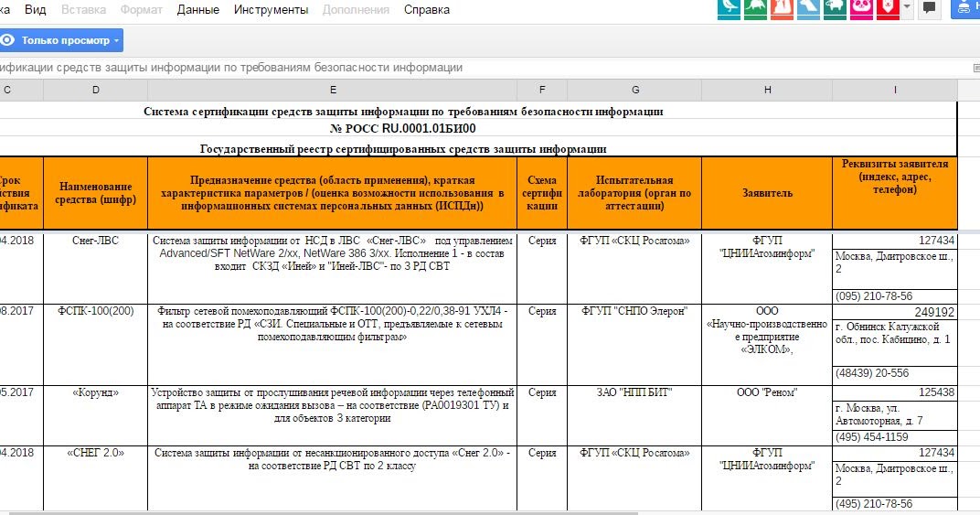Select column F header

point(542,91)
